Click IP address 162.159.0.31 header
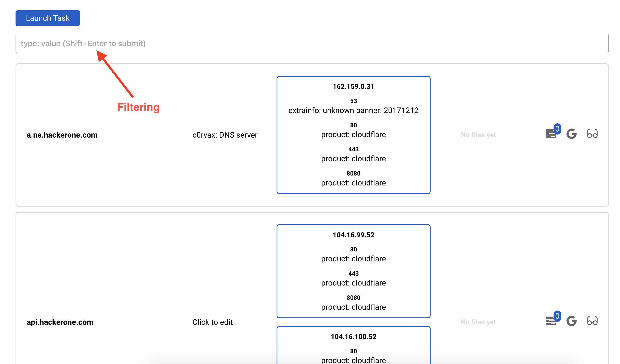The height and width of the screenshot is (364, 620). 353,86
